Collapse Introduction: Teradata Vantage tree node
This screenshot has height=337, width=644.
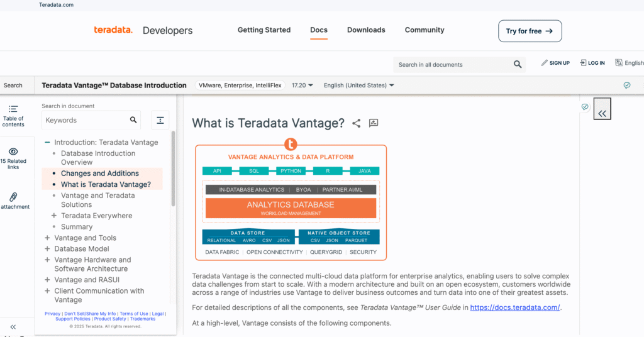pos(47,143)
